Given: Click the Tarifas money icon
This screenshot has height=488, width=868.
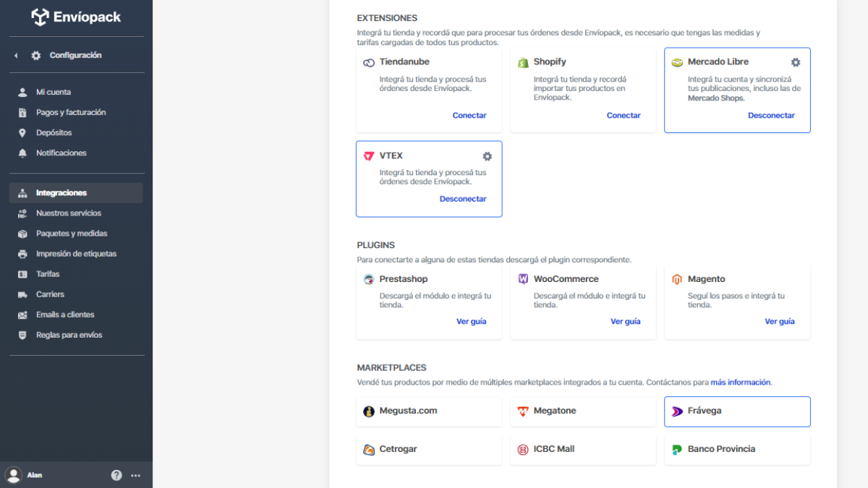Looking at the screenshot, I should [22, 274].
